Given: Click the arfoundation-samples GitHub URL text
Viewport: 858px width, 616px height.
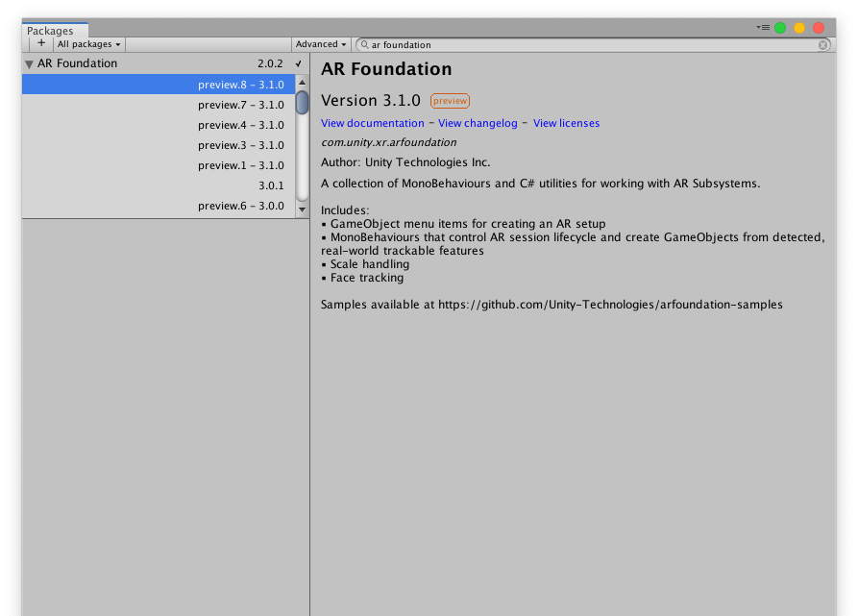Looking at the screenshot, I should click(610, 305).
